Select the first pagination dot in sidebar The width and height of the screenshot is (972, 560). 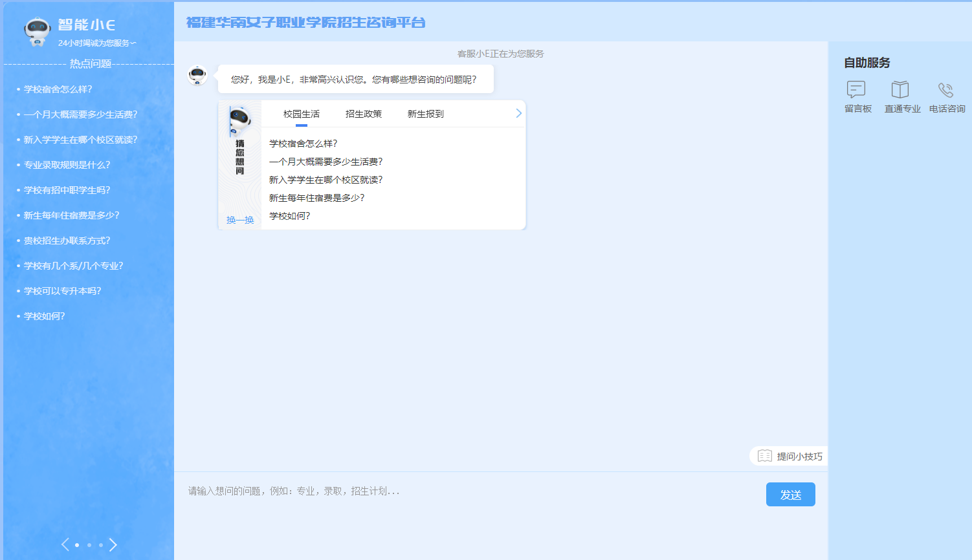click(77, 545)
